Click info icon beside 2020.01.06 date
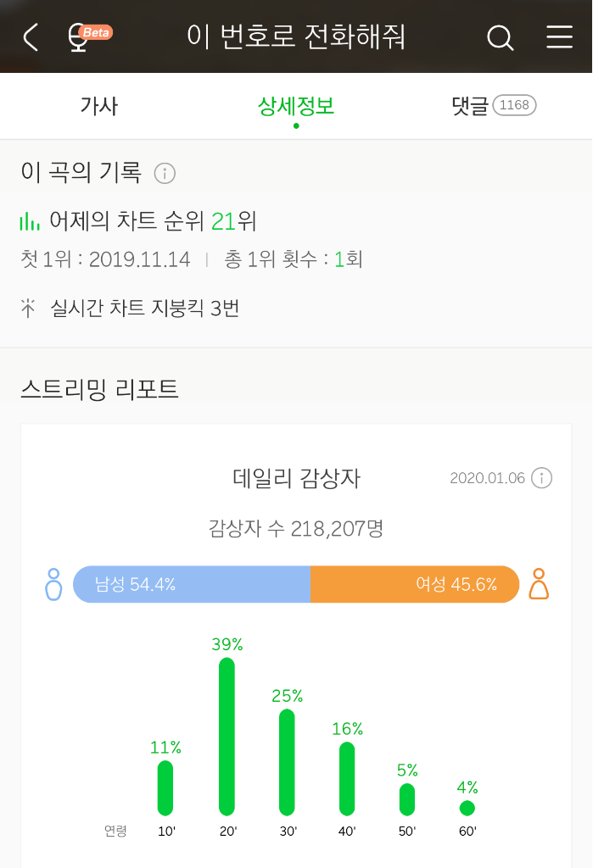 click(541, 478)
